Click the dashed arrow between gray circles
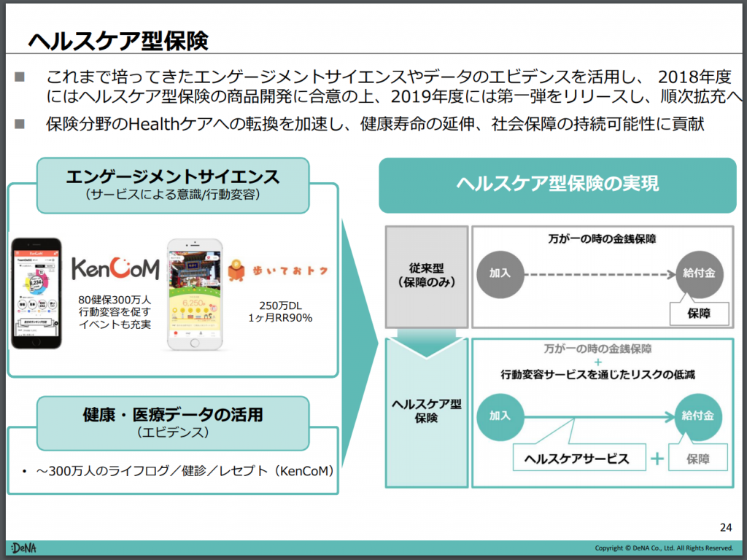This screenshot has height=560, width=747. pyautogui.click(x=600, y=274)
